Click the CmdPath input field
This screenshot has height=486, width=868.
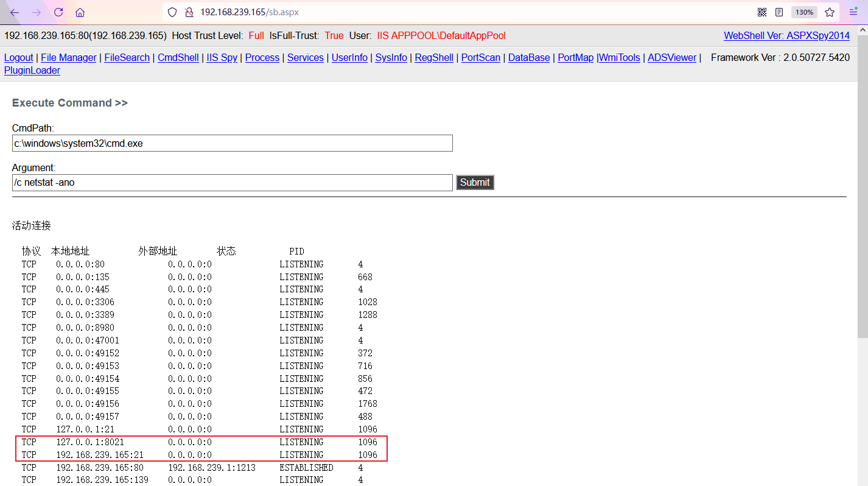tap(233, 143)
